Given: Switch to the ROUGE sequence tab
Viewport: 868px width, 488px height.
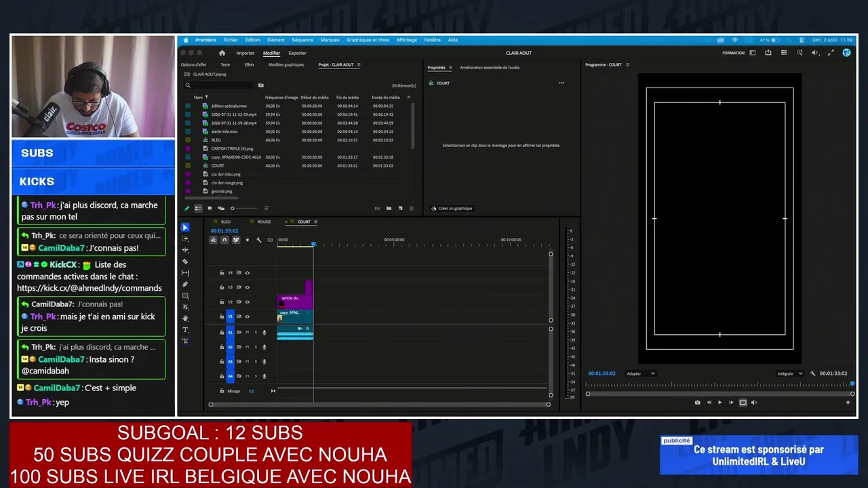Looking at the screenshot, I should [x=264, y=222].
